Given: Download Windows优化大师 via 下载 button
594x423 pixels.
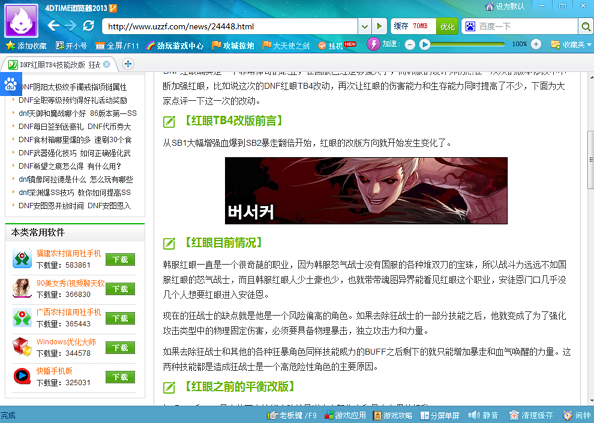Looking at the screenshot, I should pos(120,348).
